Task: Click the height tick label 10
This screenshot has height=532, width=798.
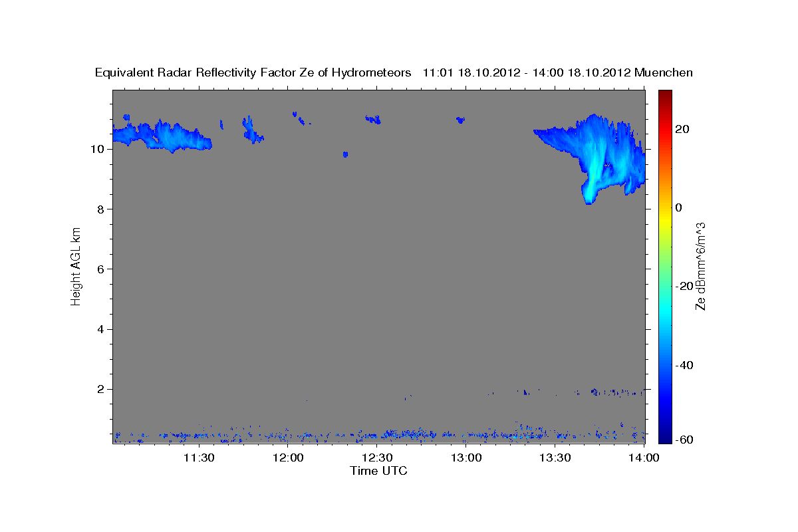Action: click(x=98, y=149)
